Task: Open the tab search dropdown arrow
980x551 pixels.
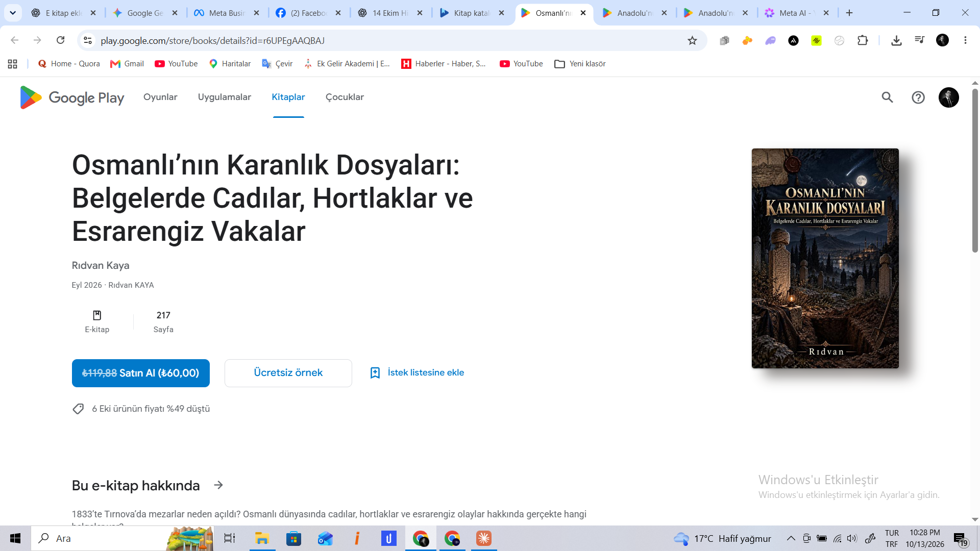Action: (13, 13)
